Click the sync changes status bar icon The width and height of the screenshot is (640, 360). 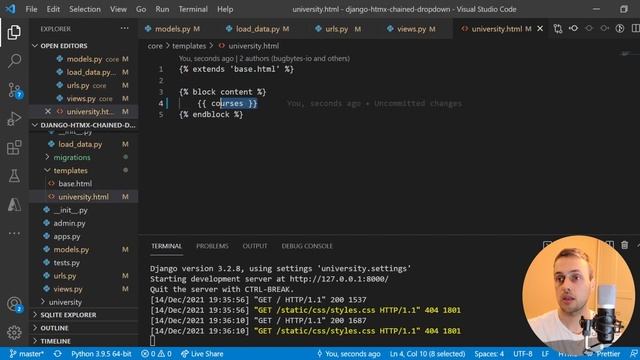(58, 353)
